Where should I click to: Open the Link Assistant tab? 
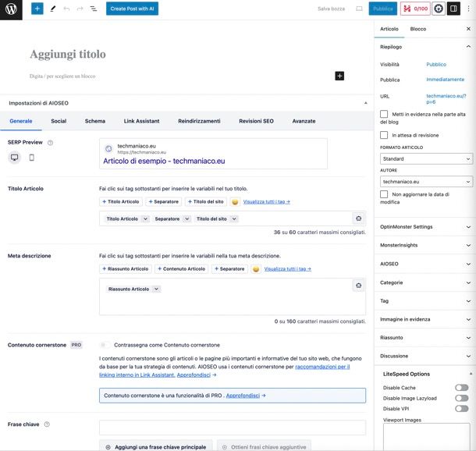141,121
